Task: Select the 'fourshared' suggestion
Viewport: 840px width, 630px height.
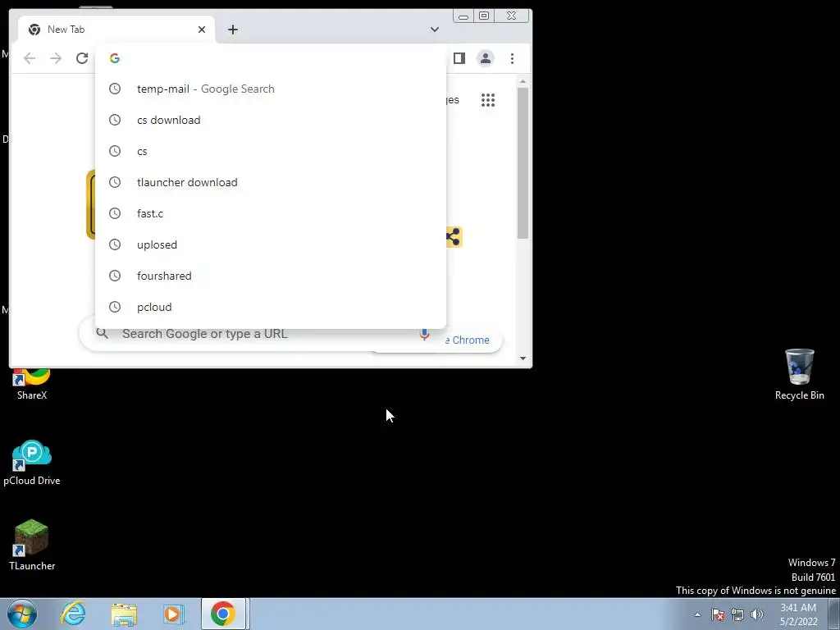Action: (x=271, y=276)
